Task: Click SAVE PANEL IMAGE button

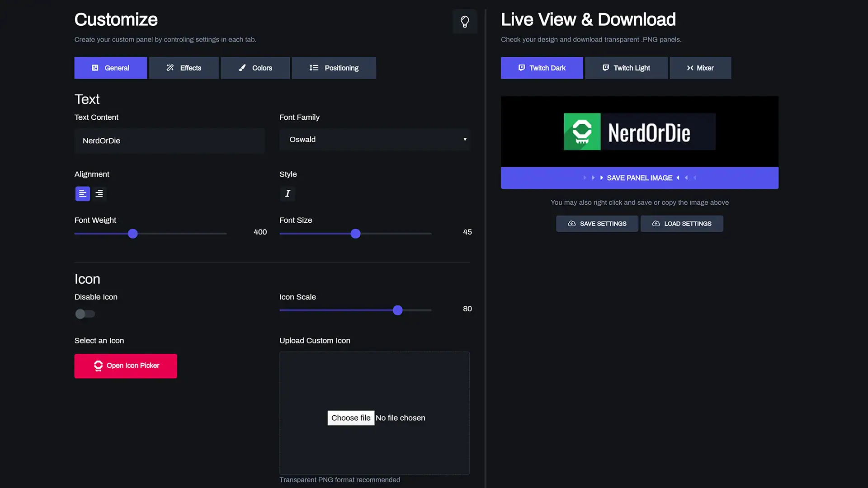Action: click(640, 178)
